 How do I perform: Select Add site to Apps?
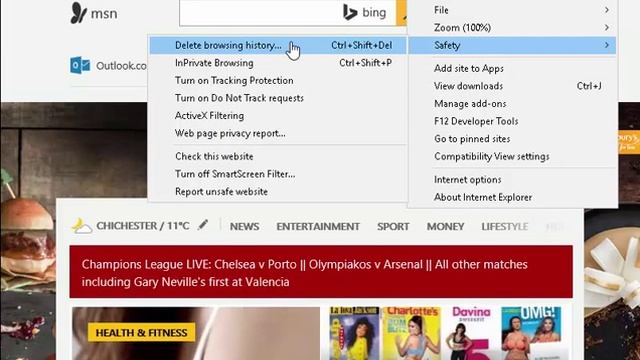pos(512,69)
